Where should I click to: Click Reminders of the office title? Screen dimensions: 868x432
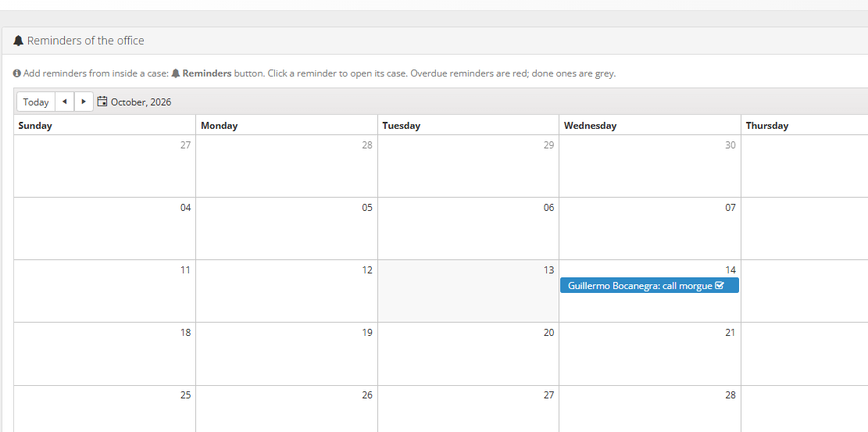click(x=86, y=41)
